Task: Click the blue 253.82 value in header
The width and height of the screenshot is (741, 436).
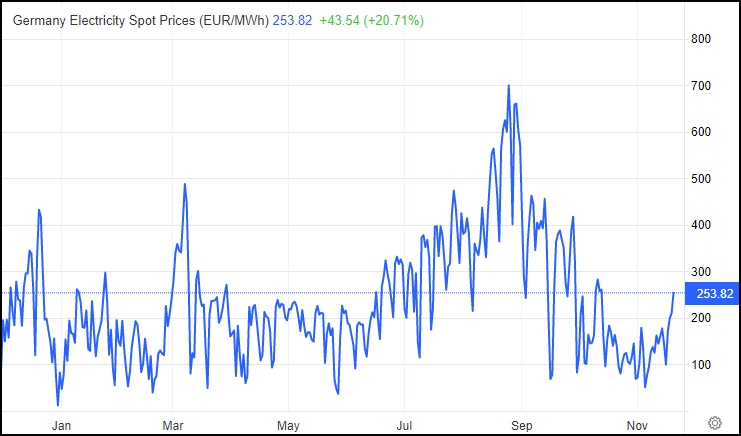Action: pyautogui.click(x=293, y=20)
